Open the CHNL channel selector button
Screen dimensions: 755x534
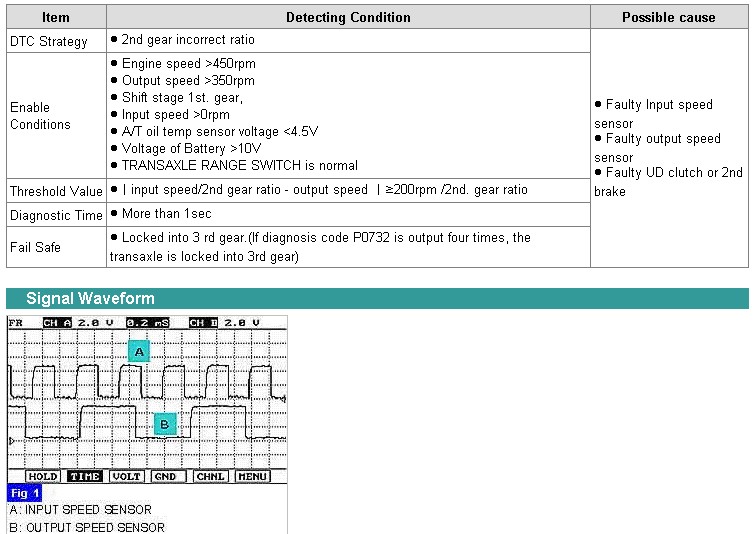click(210, 477)
